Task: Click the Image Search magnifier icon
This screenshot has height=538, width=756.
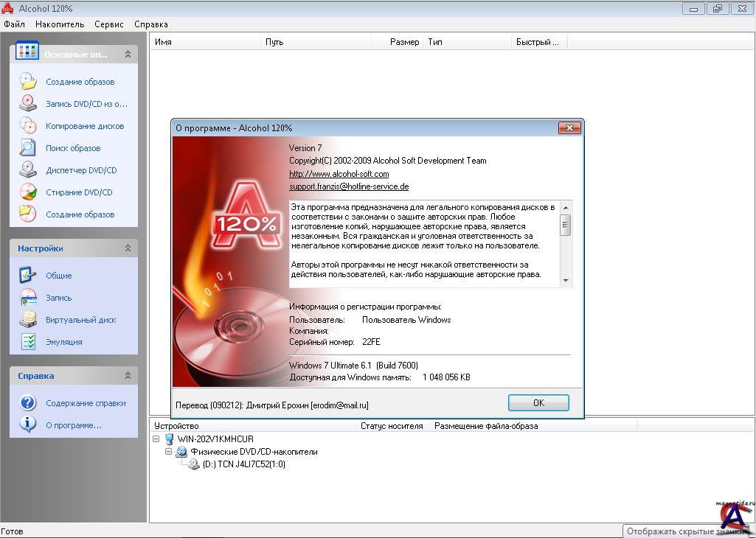Action: click(x=27, y=148)
